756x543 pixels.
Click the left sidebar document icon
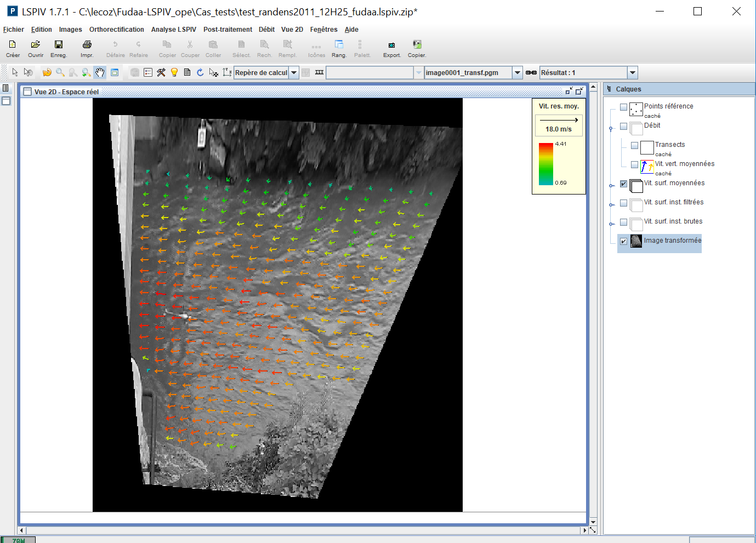5,88
